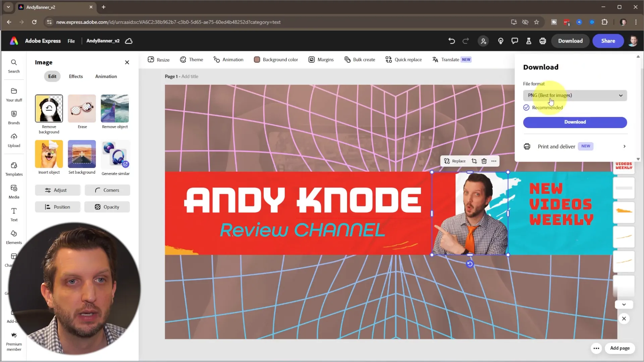644x362 pixels.
Task: Open more options on image toolbar
Action: [494, 161]
